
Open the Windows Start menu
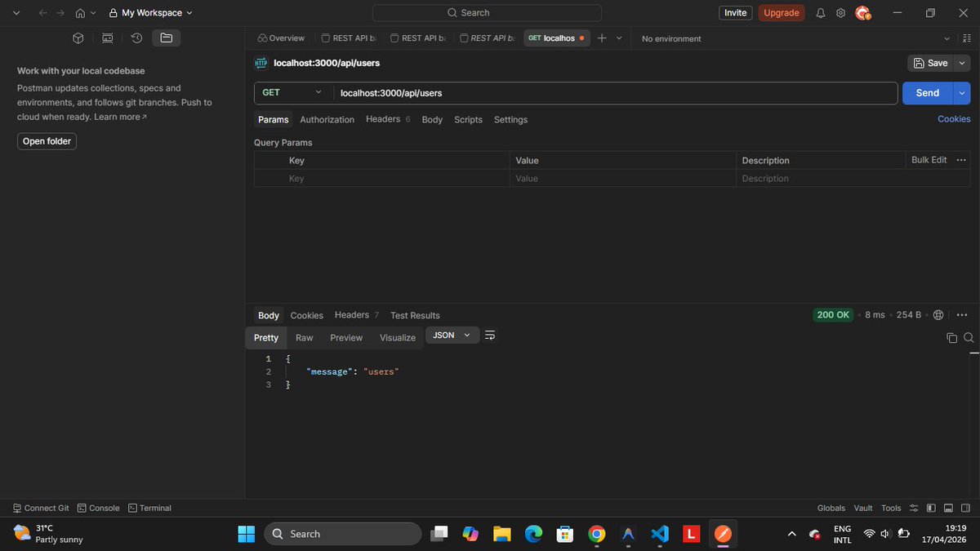[x=247, y=534]
